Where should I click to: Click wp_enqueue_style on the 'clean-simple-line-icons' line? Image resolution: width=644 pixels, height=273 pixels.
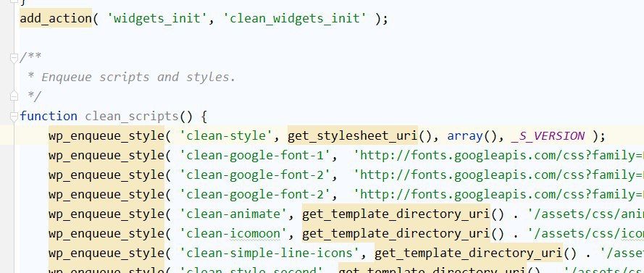click(106, 253)
